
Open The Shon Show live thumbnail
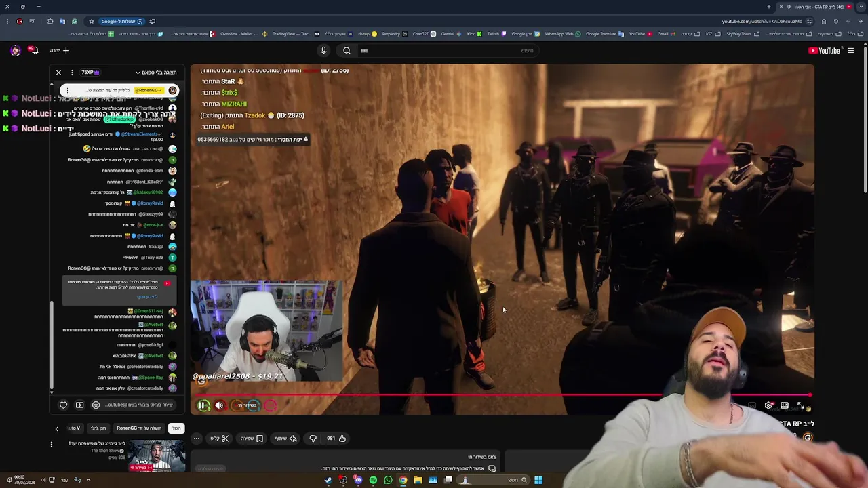(x=157, y=456)
